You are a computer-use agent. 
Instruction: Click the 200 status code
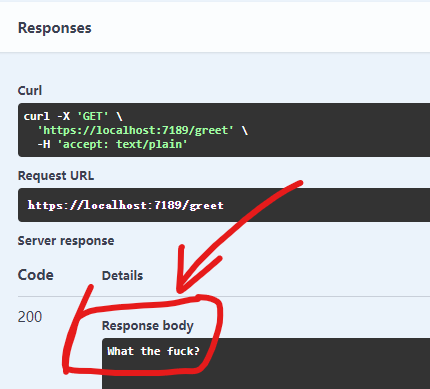[x=30, y=317]
